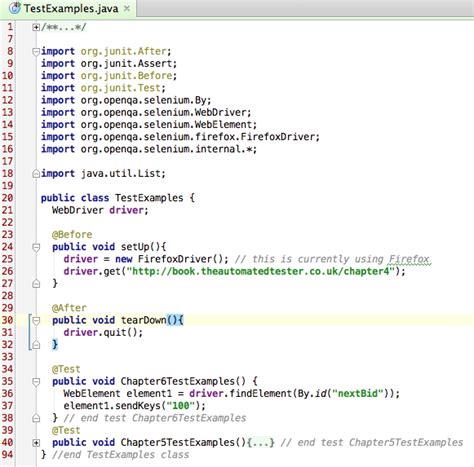Image resolution: width=474 pixels, height=467 pixels.
Task: Click the setUp fold end marker at line 27
Action: click(x=36, y=284)
